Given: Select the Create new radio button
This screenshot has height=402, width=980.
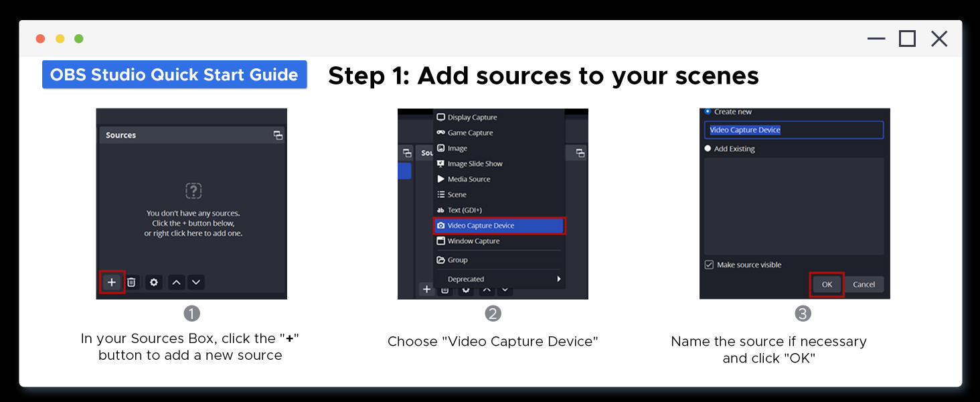Looking at the screenshot, I should [x=708, y=112].
